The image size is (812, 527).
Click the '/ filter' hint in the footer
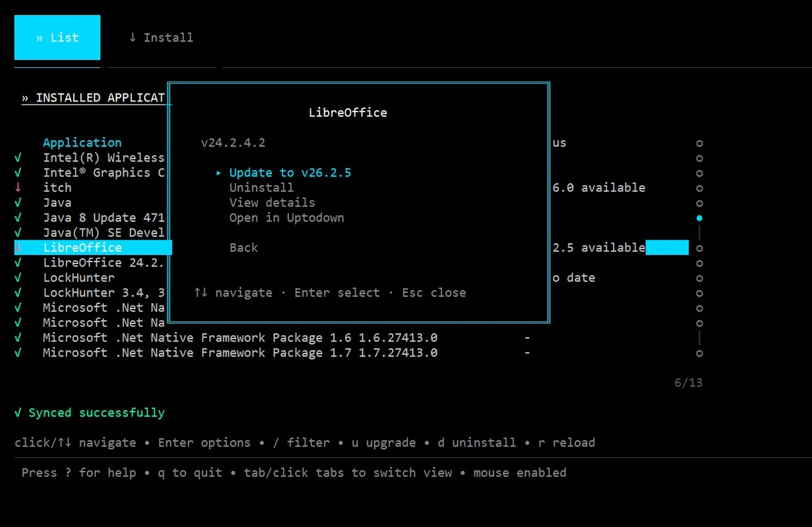tap(302, 443)
